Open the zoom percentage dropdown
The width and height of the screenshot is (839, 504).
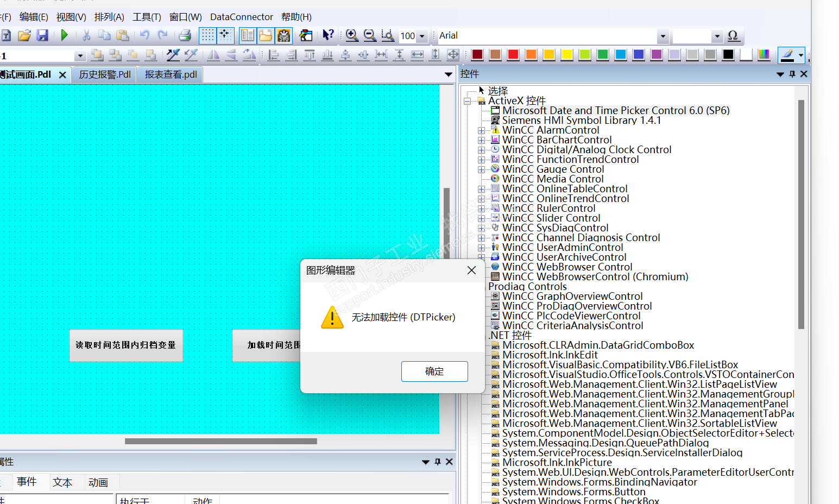422,36
